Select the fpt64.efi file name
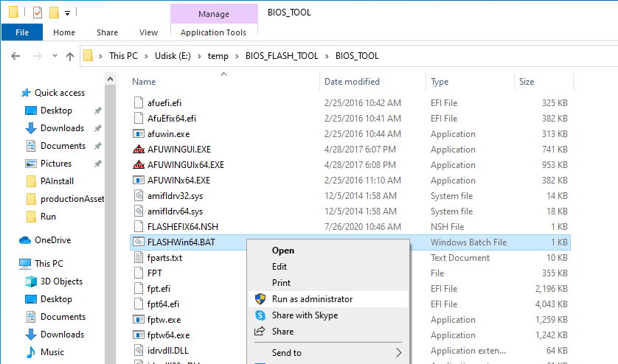Image resolution: width=618 pixels, height=364 pixels. 163,304
